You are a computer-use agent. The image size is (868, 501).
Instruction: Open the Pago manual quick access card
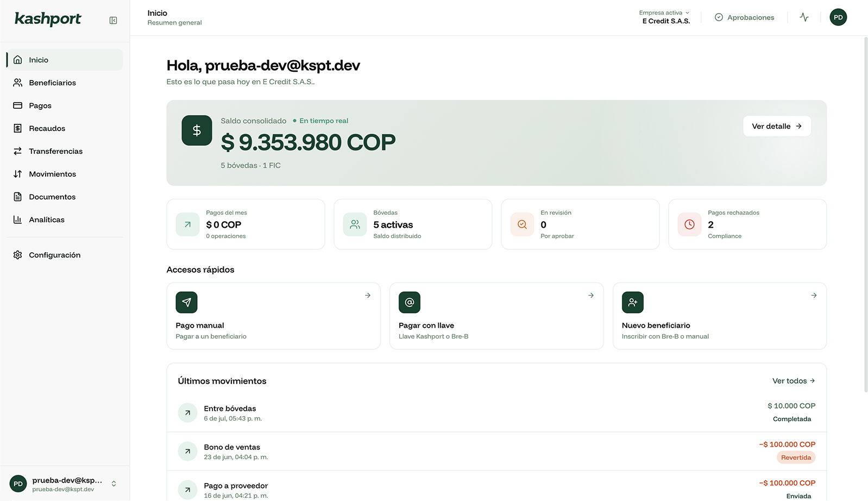[x=273, y=316]
